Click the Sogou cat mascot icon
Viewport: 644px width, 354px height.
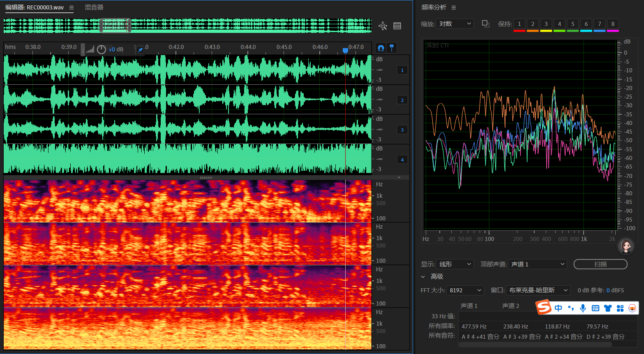click(632, 308)
